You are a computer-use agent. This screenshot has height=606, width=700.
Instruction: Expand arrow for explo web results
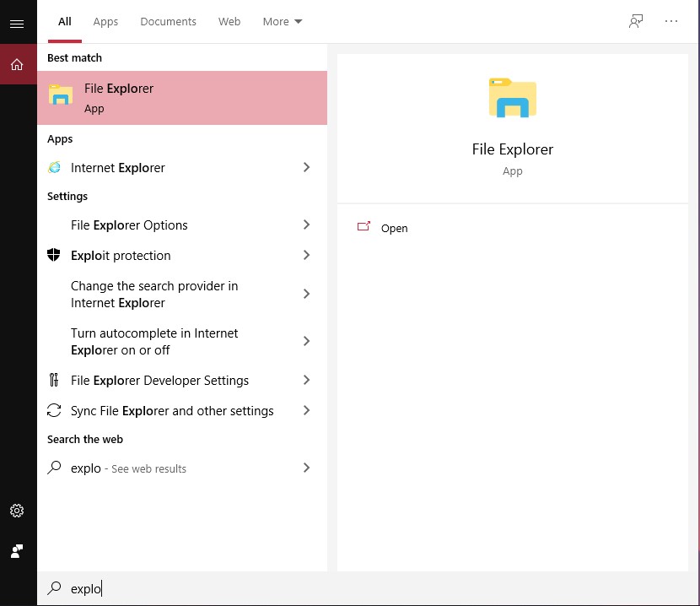point(306,468)
